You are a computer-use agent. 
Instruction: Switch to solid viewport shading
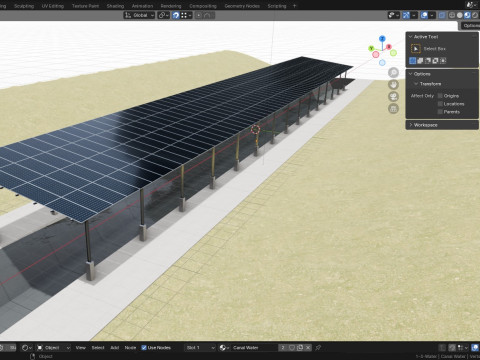point(460,15)
